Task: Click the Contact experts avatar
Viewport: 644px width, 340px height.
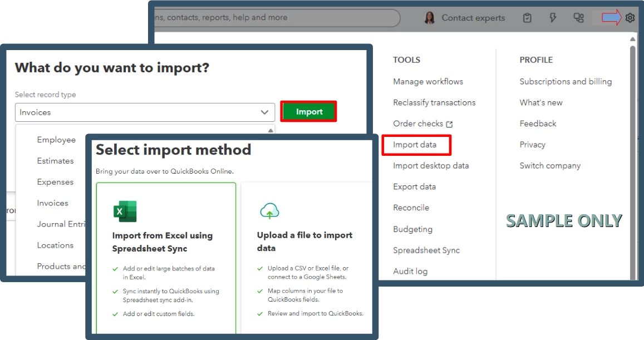Action: tap(430, 18)
